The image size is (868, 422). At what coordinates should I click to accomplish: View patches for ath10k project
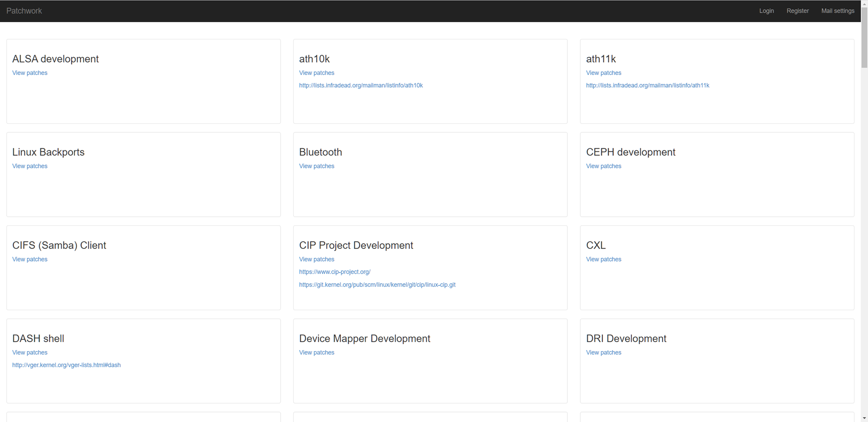pyautogui.click(x=317, y=73)
